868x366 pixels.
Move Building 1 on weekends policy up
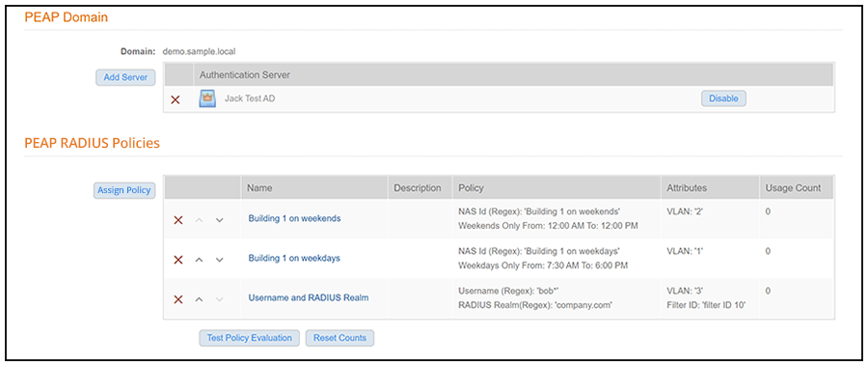[x=200, y=220]
